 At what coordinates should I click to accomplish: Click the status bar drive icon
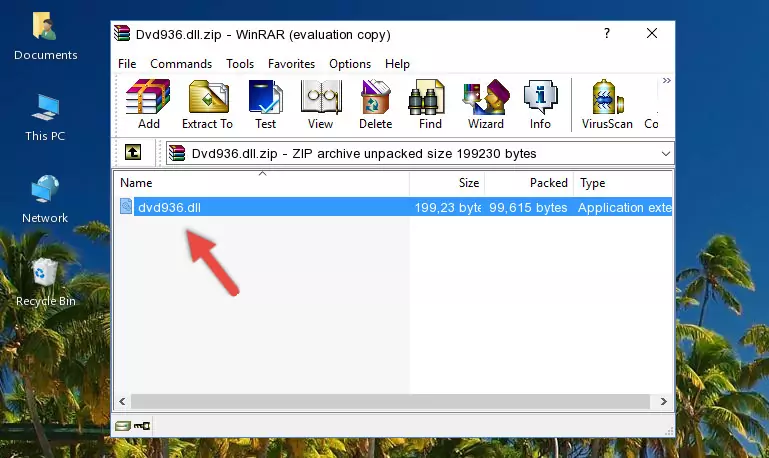coord(123,426)
